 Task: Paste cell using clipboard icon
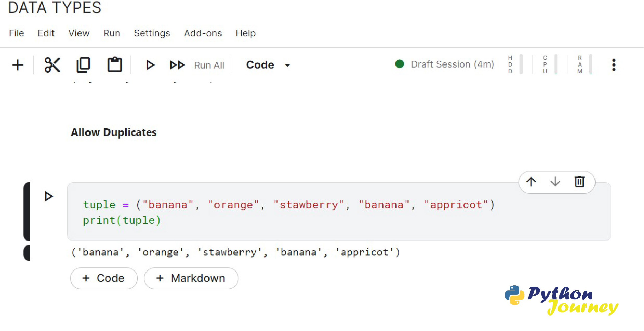point(115,65)
